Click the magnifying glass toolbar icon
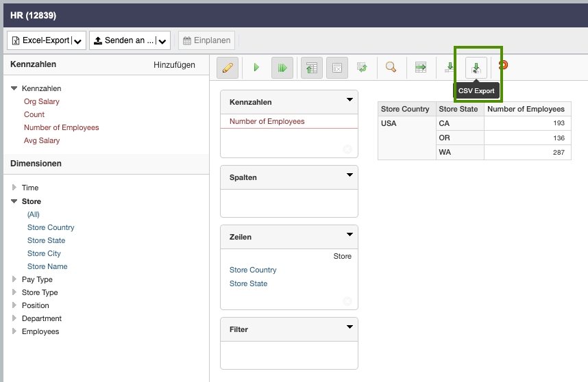 point(391,67)
